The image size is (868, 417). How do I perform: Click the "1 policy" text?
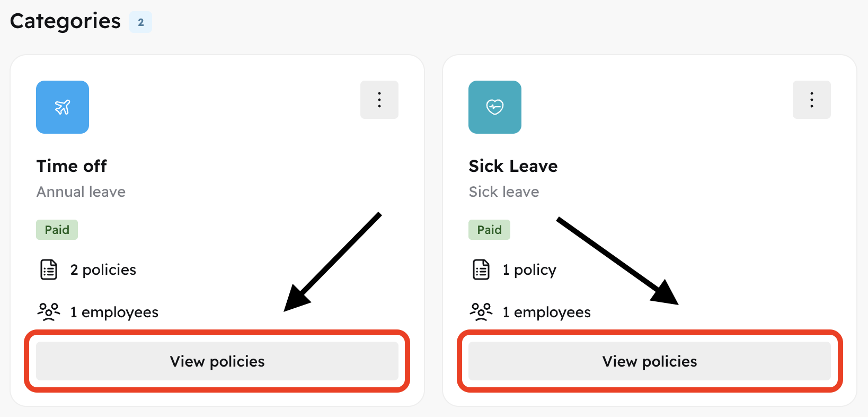[x=529, y=270]
